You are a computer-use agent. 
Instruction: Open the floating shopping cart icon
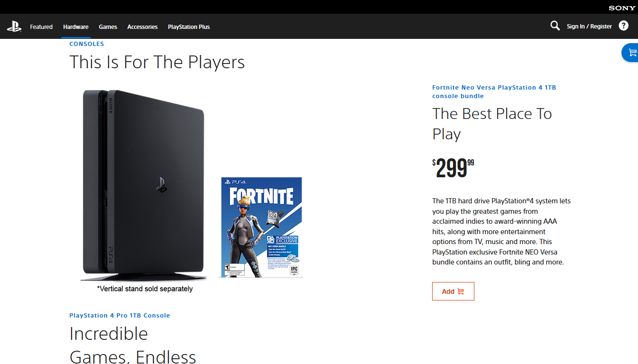(x=631, y=53)
